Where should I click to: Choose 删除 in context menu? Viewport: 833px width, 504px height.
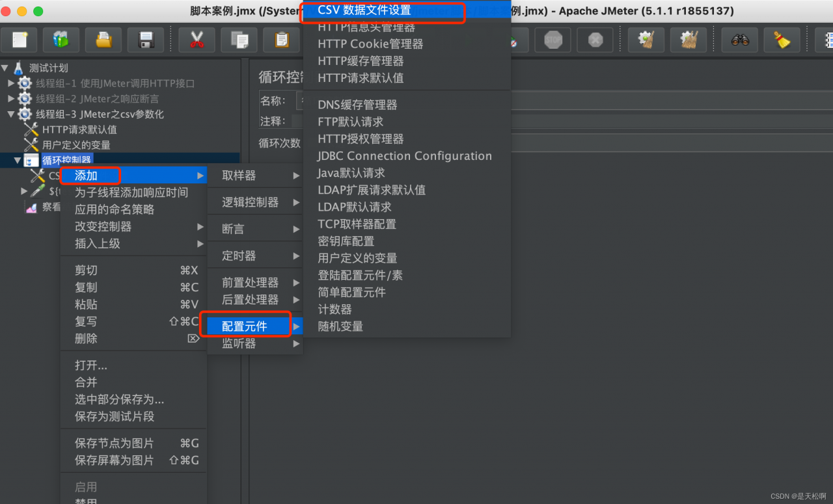[x=133, y=338]
